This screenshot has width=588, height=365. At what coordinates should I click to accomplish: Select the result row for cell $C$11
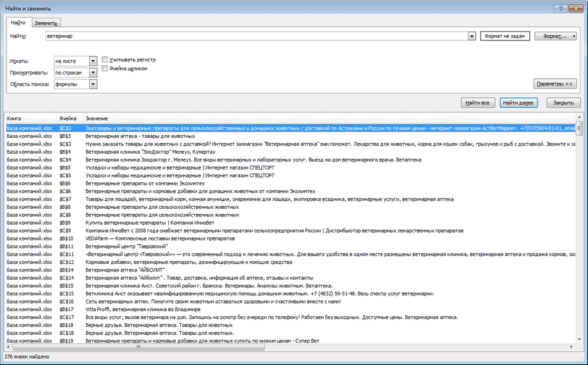click(290, 254)
